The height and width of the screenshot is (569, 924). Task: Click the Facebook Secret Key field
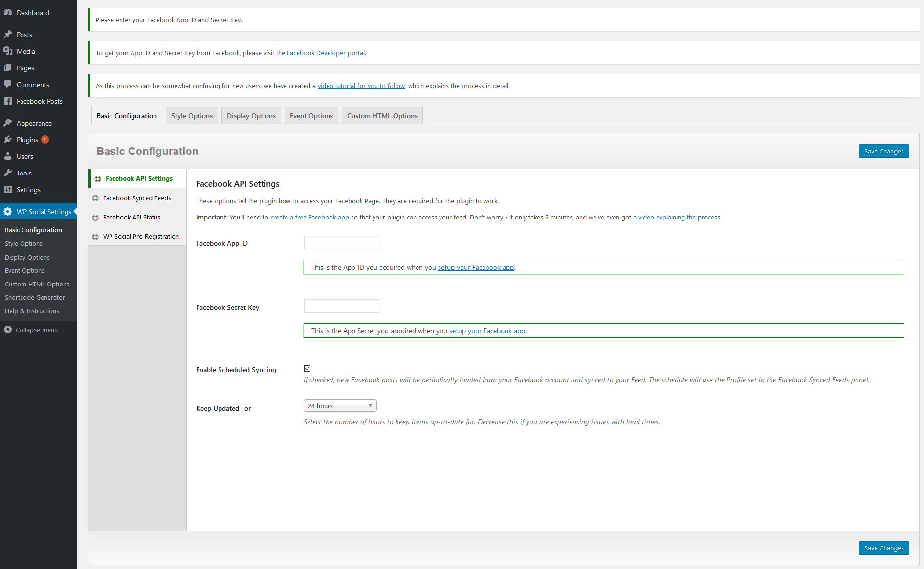click(342, 306)
